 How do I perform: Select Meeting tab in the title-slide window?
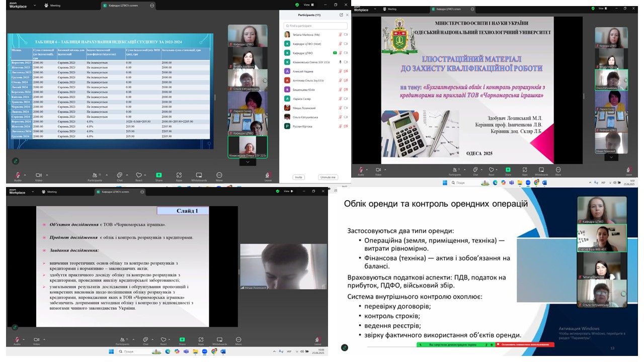pos(389,9)
